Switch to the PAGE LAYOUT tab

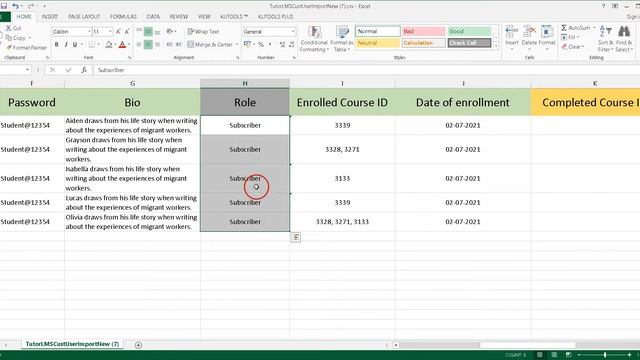[x=84, y=17]
